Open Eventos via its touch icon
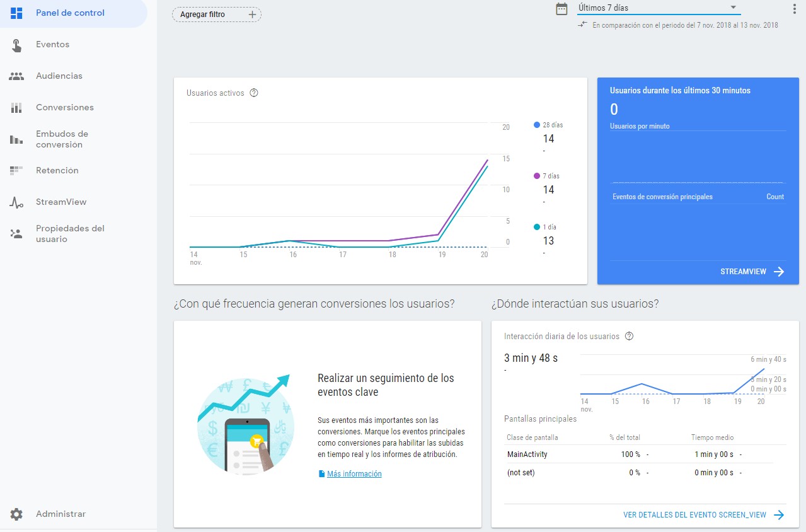The width and height of the screenshot is (806, 532). 16,45
